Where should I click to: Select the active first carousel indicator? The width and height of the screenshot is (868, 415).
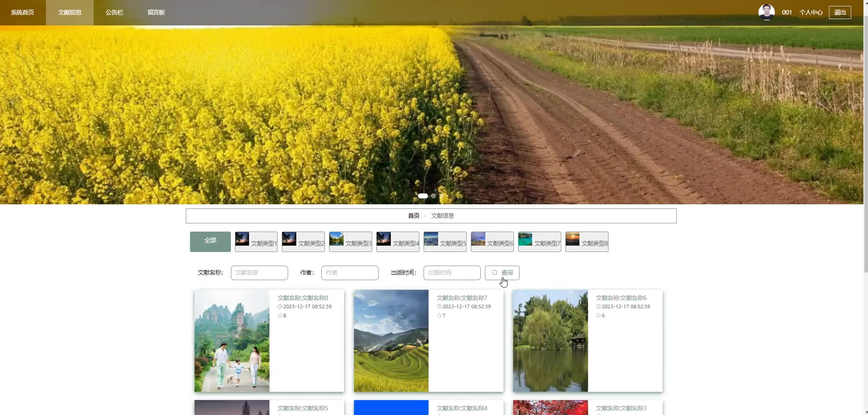click(x=423, y=196)
